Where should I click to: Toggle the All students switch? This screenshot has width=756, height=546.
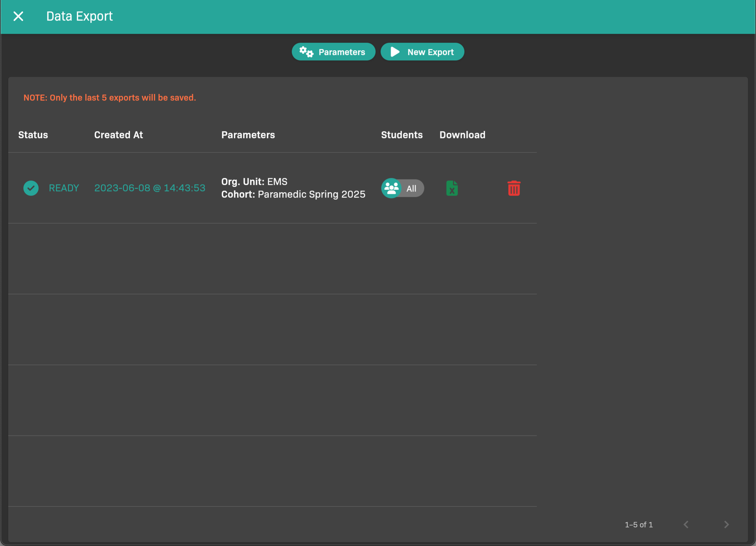pos(411,189)
